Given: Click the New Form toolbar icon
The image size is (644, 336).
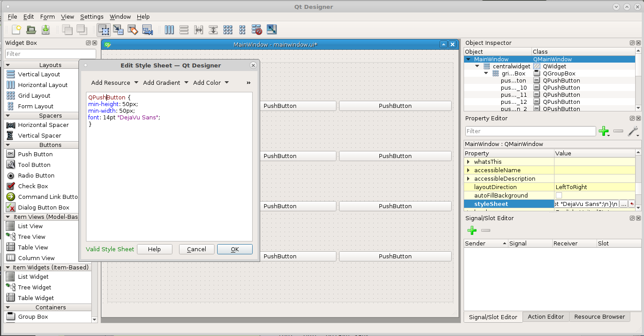Looking at the screenshot, I should tap(16, 30).
